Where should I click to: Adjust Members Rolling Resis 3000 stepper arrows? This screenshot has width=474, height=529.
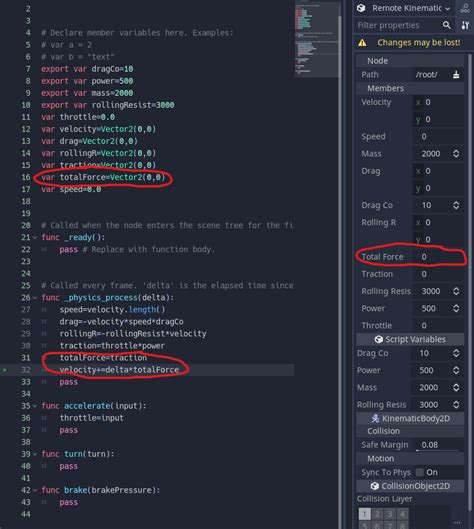click(456, 291)
